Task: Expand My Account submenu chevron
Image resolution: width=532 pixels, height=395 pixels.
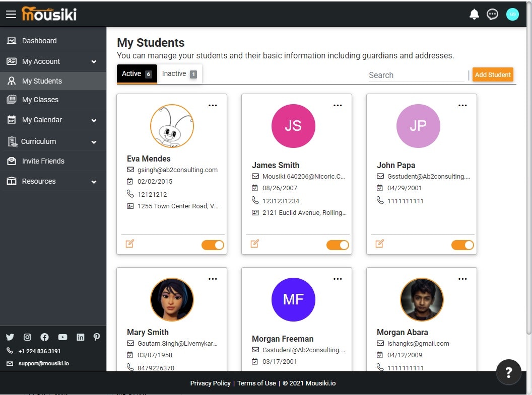Action: click(94, 62)
